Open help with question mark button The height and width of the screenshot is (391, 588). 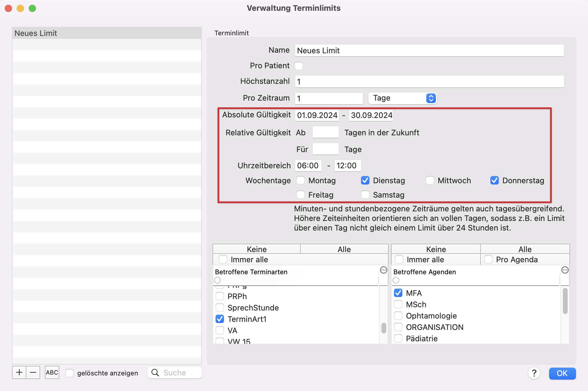click(x=534, y=373)
